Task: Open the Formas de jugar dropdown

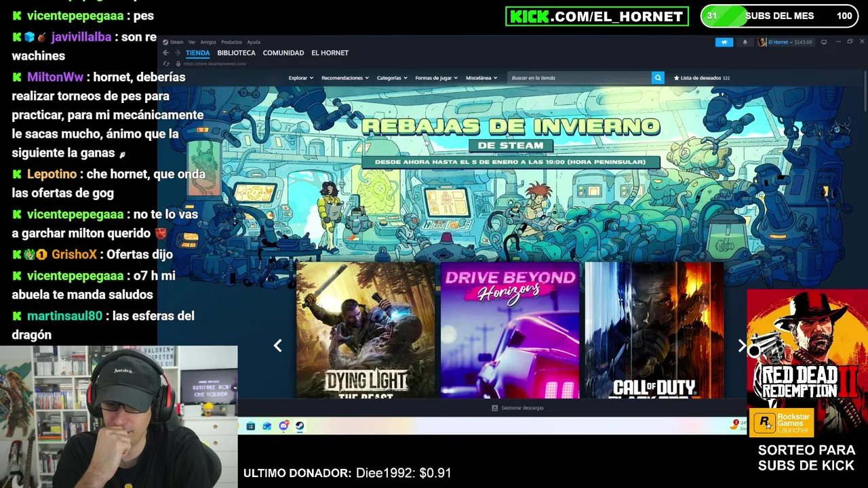Action: (436, 78)
